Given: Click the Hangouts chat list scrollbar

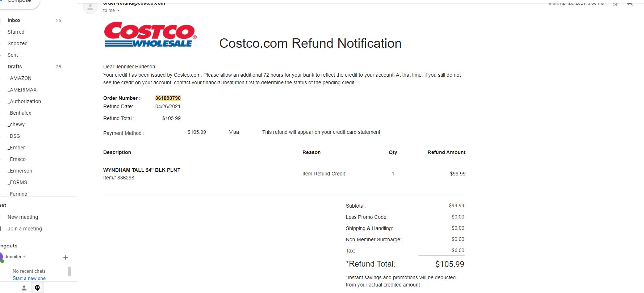Looking at the screenshot, I should pos(69,271).
